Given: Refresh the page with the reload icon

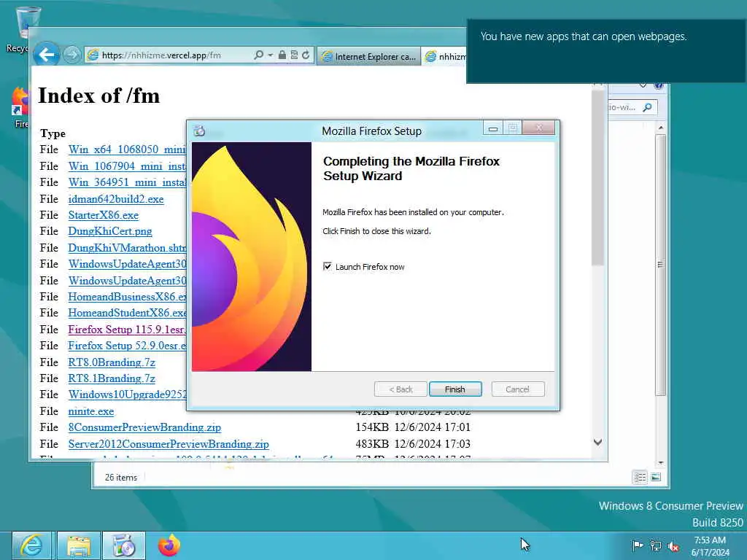Looking at the screenshot, I should [306, 55].
